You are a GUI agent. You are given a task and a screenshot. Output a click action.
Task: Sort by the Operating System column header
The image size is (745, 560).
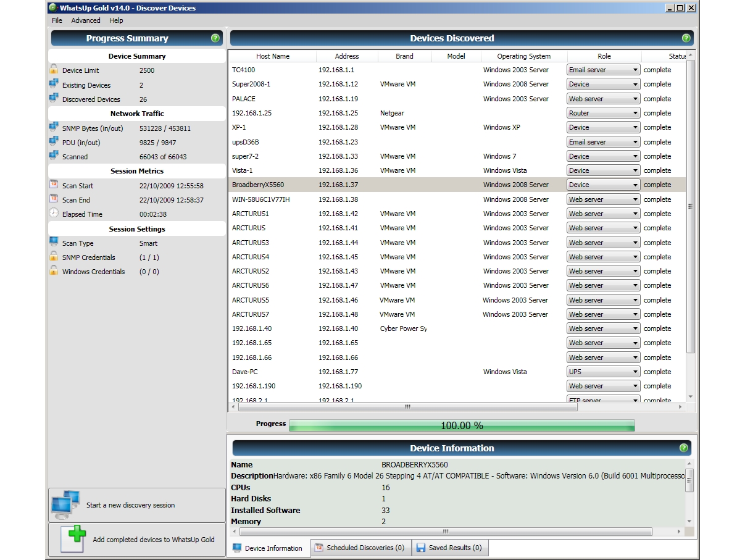[524, 56]
